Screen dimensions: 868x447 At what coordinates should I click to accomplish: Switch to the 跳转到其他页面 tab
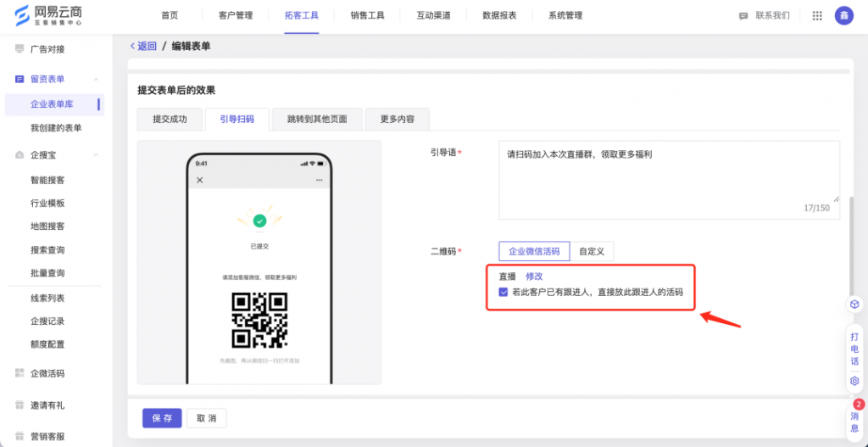pyautogui.click(x=317, y=119)
